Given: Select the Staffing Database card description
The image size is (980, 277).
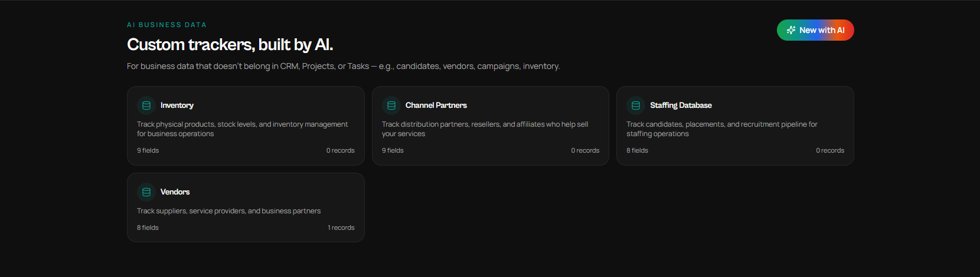Looking at the screenshot, I should tap(722, 129).
